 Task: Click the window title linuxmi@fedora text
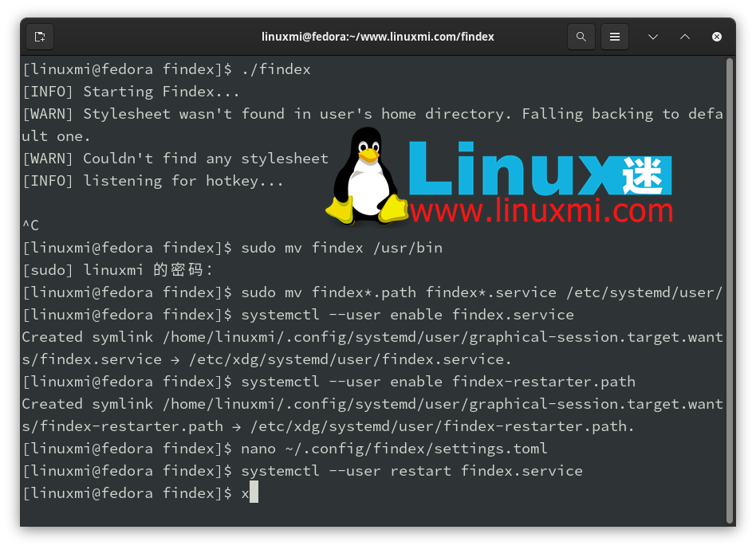377,37
